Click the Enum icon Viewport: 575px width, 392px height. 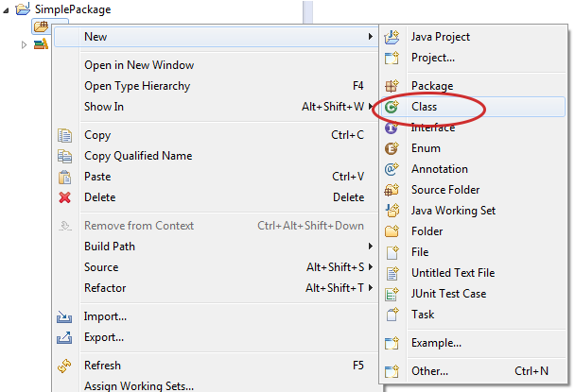[x=392, y=148]
